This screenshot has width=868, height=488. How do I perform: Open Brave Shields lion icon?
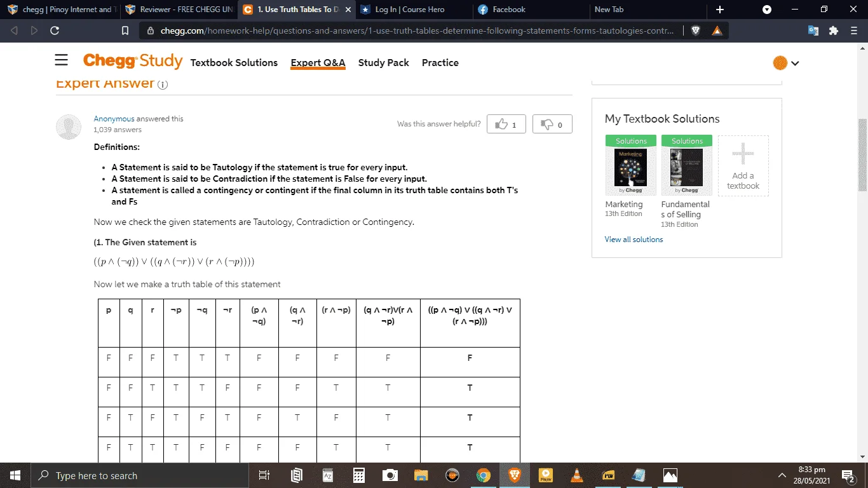pos(696,30)
